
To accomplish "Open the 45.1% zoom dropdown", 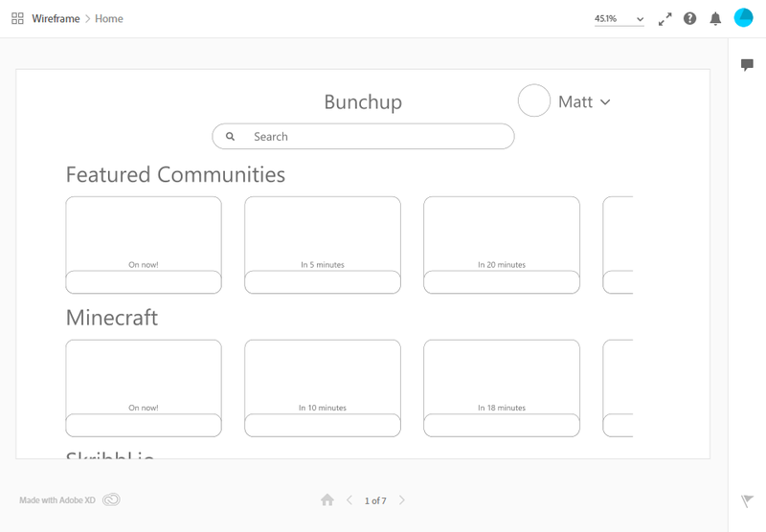I will tap(619, 18).
